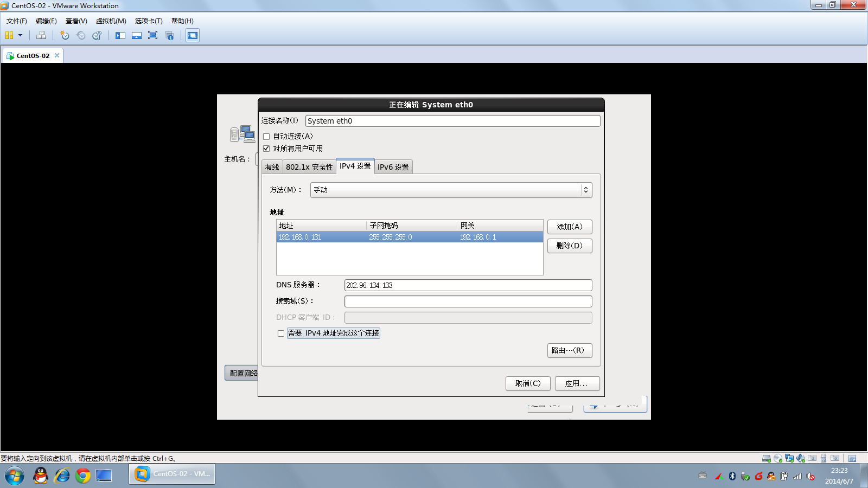Click the 子网掩码 column header
This screenshot has width=868, height=488.
pyautogui.click(x=412, y=226)
